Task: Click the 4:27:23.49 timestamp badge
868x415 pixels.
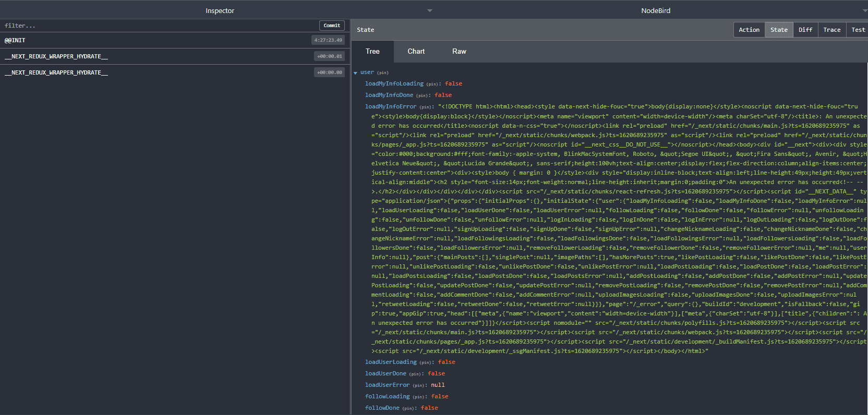Action: (328, 40)
